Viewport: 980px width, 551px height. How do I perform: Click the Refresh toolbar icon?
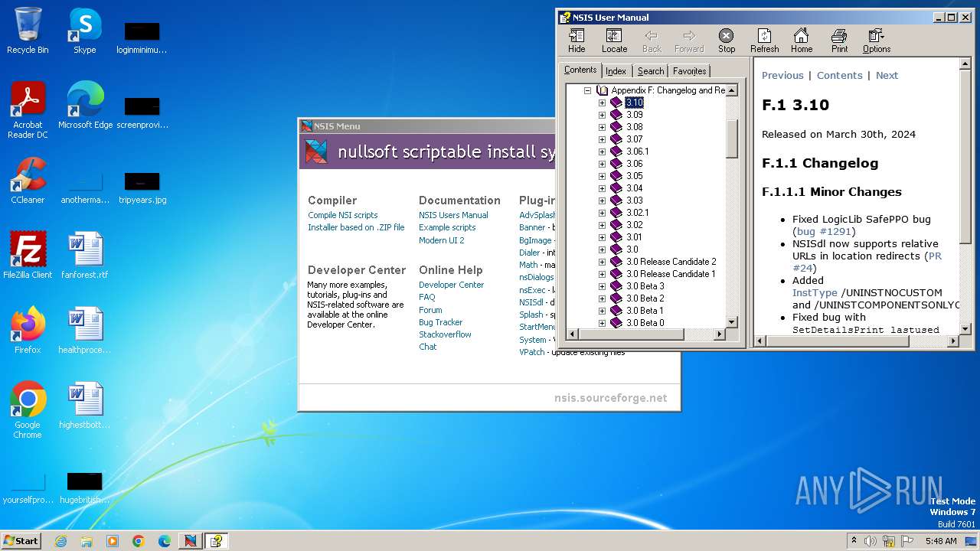tap(764, 41)
